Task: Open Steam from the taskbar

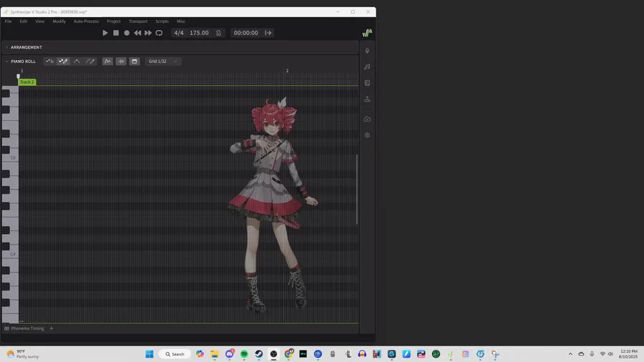Action: tap(259, 354)
